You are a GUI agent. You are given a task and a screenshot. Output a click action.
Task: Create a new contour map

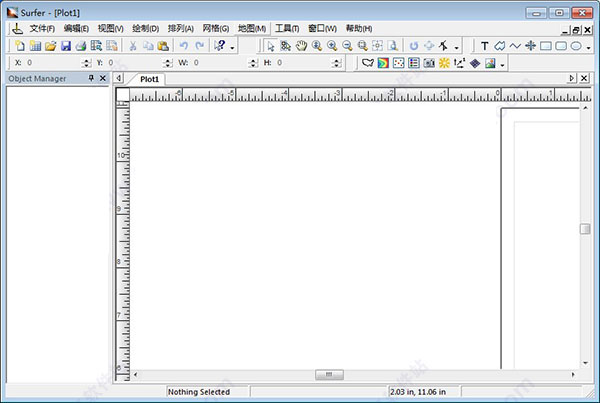point(383,63)
